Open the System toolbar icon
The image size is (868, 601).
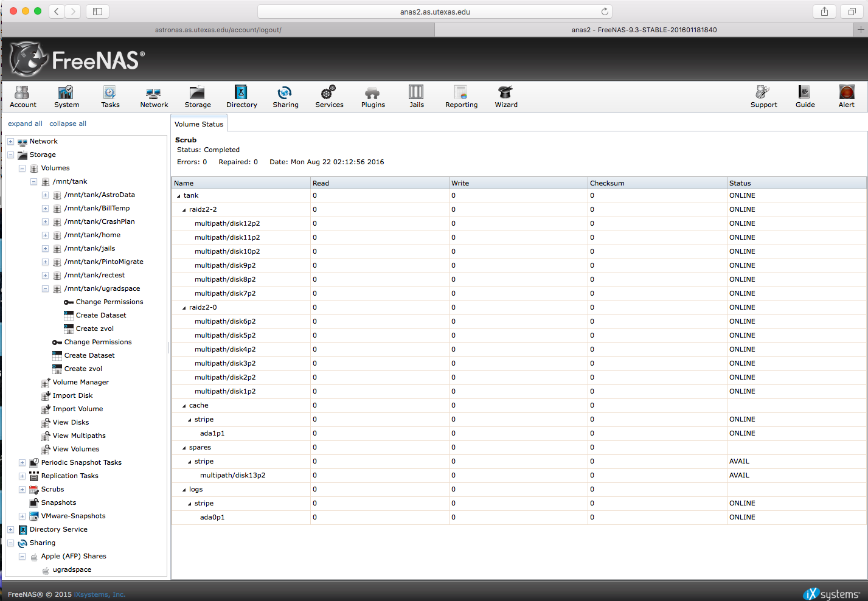66,96
